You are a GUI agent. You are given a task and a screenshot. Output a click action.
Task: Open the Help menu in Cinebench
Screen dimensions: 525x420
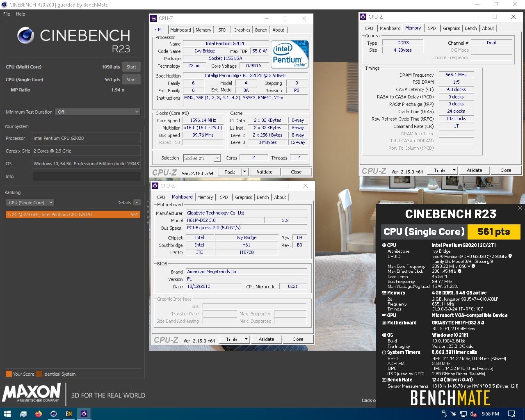point(21,14)
